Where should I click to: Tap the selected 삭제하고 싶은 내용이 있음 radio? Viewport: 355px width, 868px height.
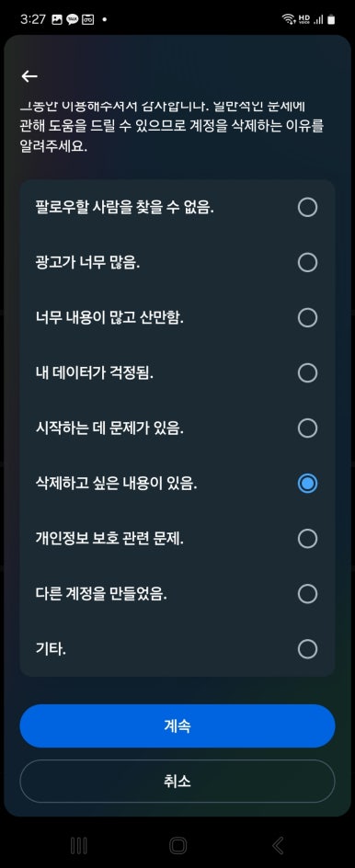[307, 484]
